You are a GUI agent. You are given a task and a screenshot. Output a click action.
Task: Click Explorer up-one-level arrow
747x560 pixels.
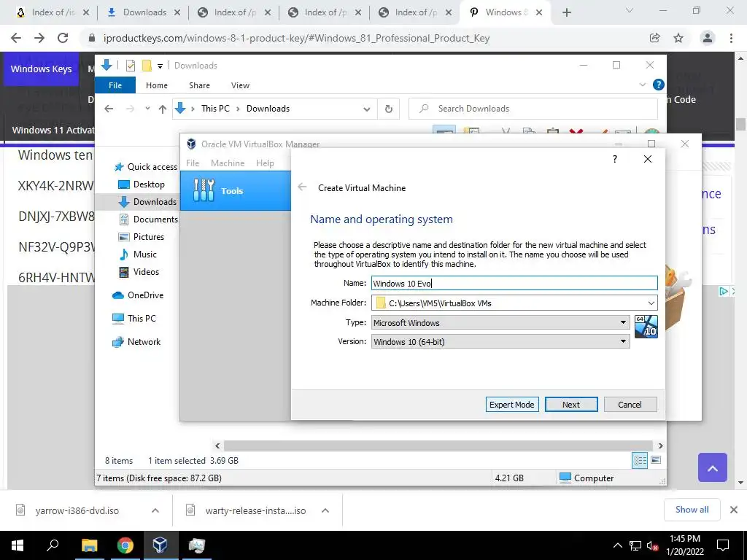pyautogui.click(x=163, y=109)
